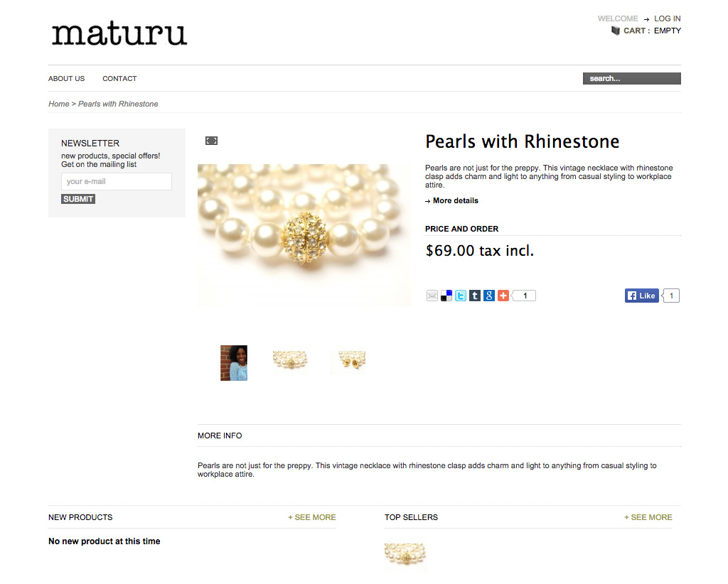
Task: Click the fullscreen image view icon
Action: click(x=211, y=141)
